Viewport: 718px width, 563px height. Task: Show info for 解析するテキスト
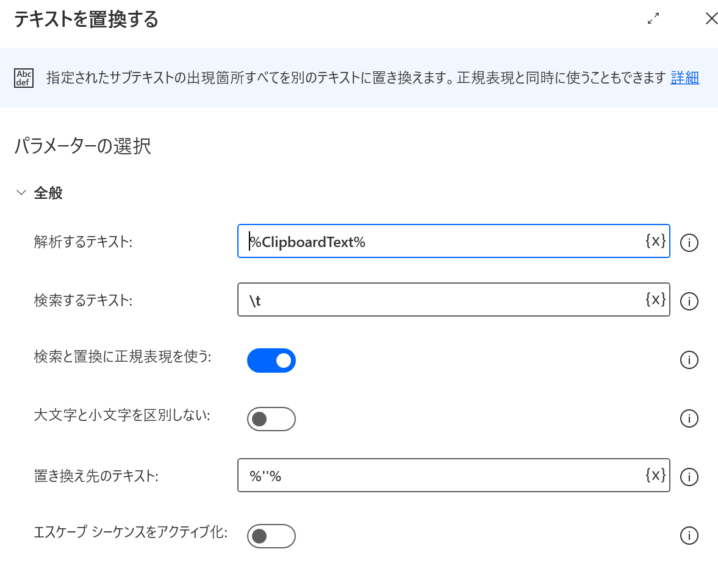point(689,243)
